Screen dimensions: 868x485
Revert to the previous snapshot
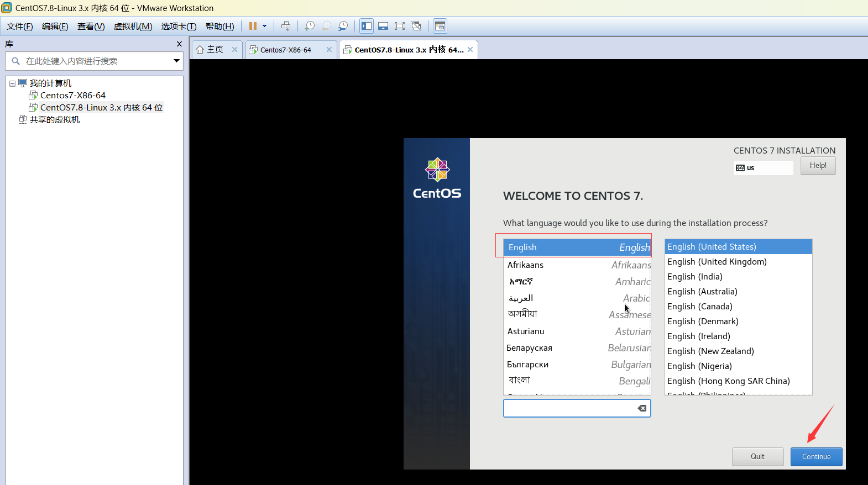point(327,26)
